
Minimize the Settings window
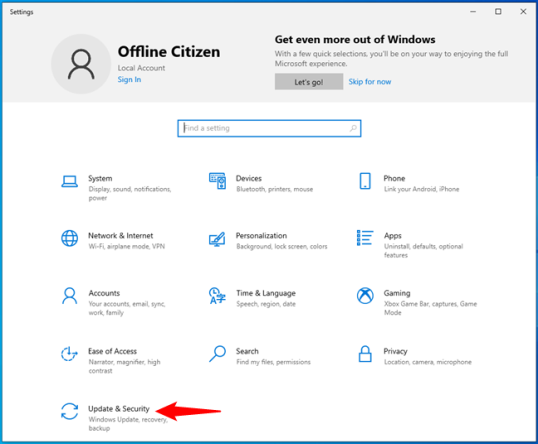473,11
